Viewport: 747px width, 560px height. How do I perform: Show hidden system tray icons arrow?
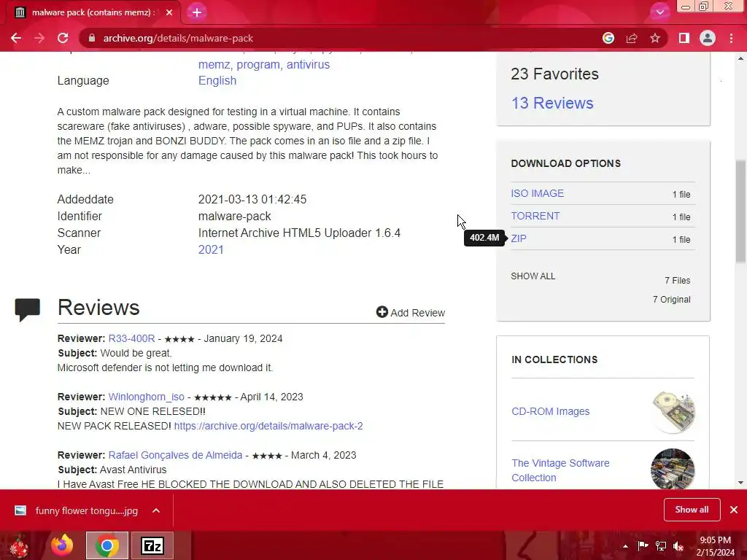(x=625, y=545)
